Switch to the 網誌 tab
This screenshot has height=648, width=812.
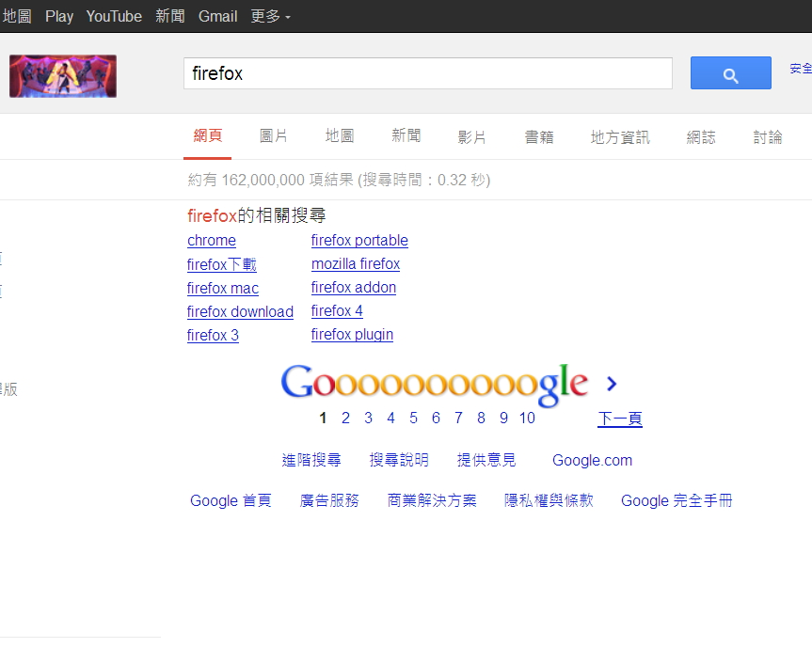pos(701,137)
